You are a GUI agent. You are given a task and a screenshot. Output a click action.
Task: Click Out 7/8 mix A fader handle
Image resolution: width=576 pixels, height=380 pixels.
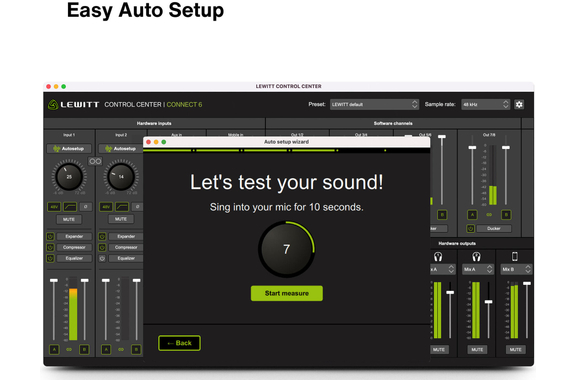[x=472, y=147]
